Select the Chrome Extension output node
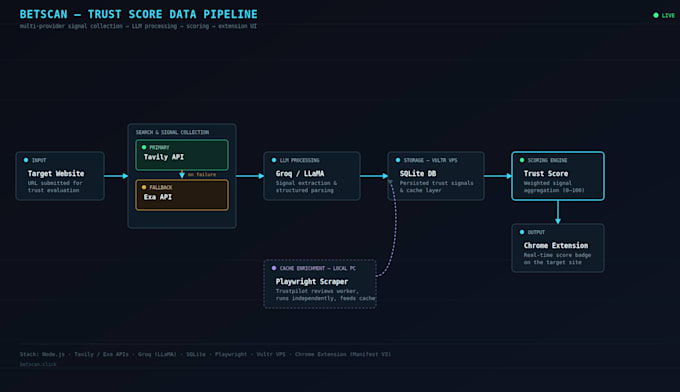 tap(558, 248)
